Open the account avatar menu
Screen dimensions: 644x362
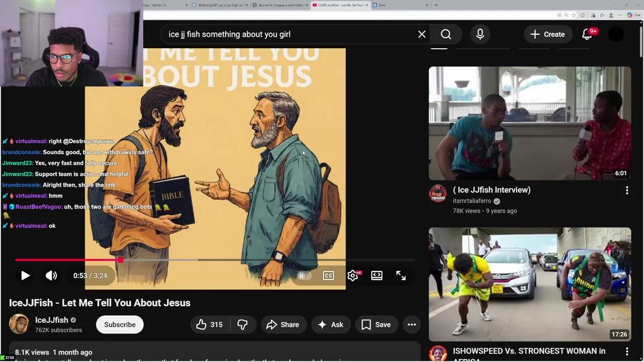coord(616,34)
